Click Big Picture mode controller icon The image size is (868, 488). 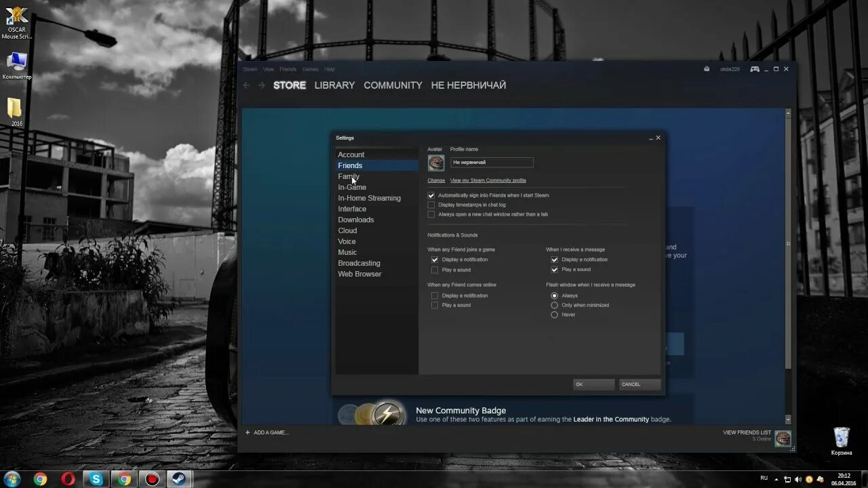click(755, 69)
